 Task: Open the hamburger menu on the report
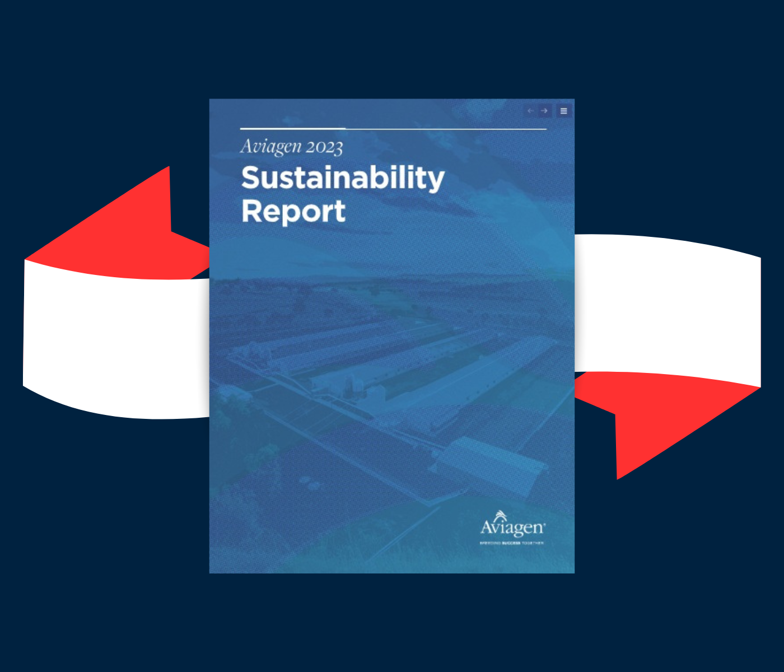point(564,111)
